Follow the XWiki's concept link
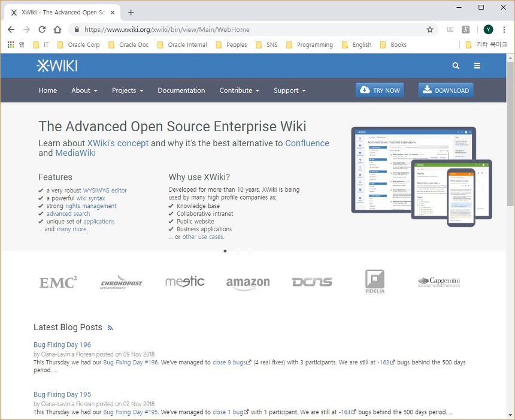The width and height of the screenshot is (515, 420). pyautogui.click(x=117, y=143)
